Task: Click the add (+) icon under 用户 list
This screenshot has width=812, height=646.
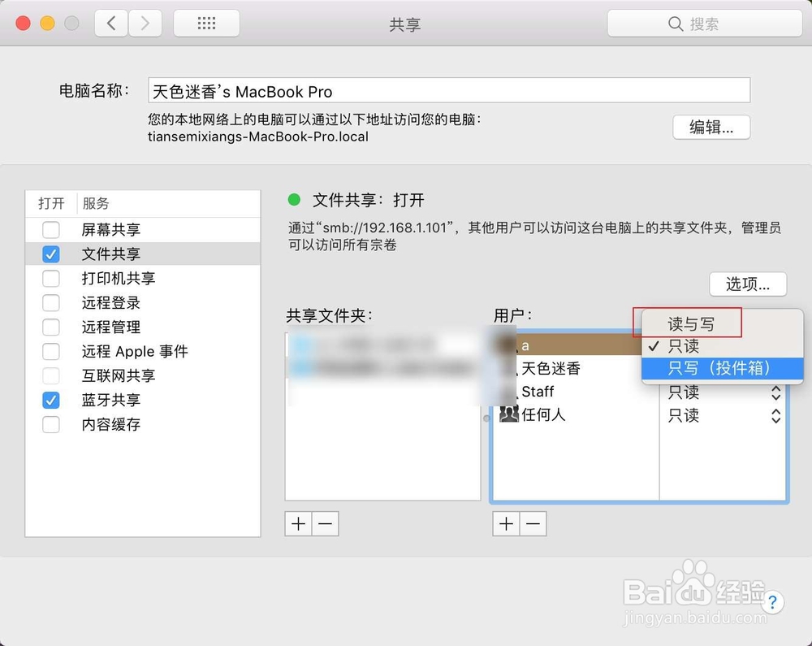Action: tap(505, 523)
